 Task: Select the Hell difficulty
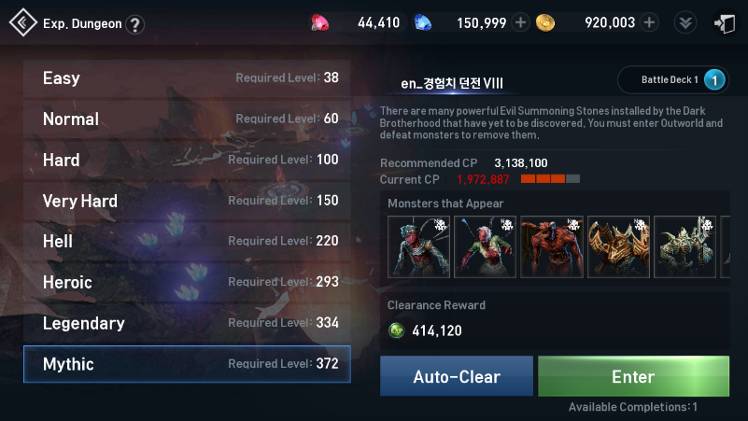pyautogui.click(x=187, y=241)
